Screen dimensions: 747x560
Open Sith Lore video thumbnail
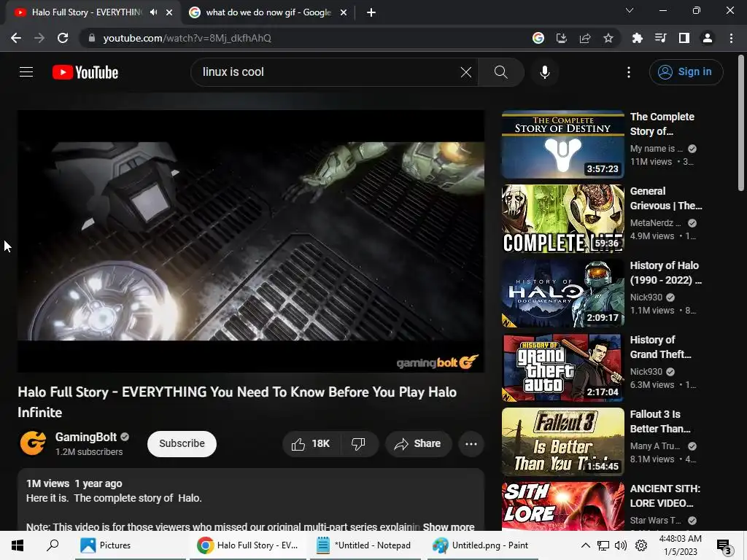[x=562, y=506]
